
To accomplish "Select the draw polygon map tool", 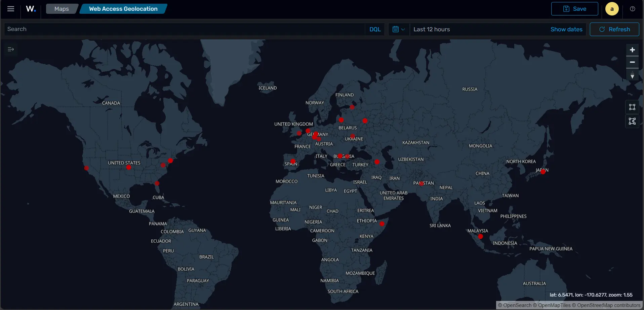I will coord(632,121).
